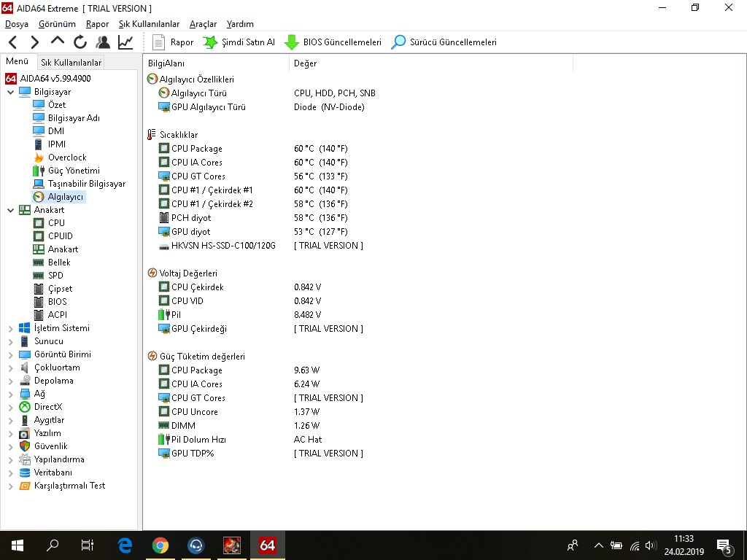Click the Rapor toolbar button
The height and width of the screenshot is (560, 747).
click(x=172, y=42)
